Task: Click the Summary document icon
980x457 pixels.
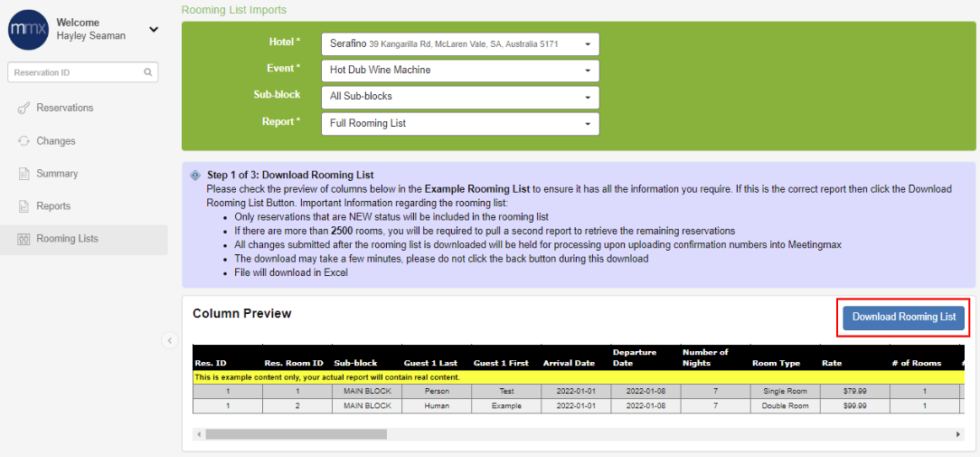Action: 24,174
